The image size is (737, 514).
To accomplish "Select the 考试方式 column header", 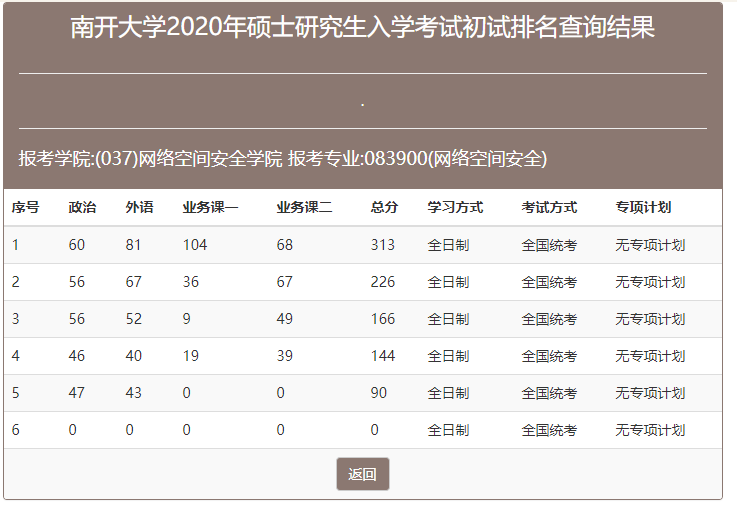I will pyautogui.click(x=549, y=207).
